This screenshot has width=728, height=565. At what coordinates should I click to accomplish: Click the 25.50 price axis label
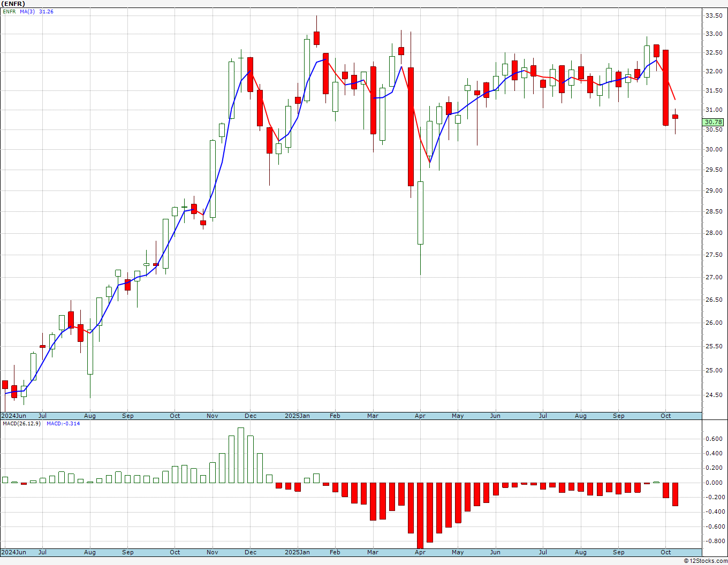click(714, 346)
